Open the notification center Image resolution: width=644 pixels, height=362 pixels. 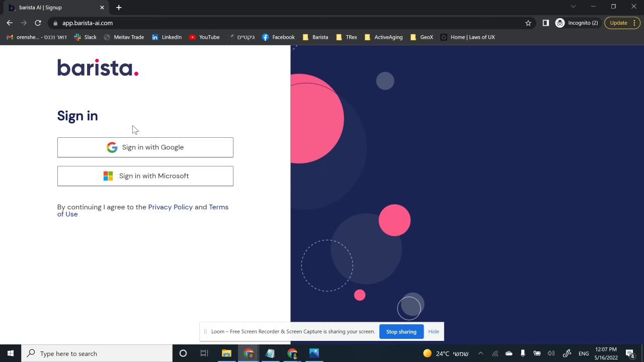pyautogui.click(x=630, y=353)
